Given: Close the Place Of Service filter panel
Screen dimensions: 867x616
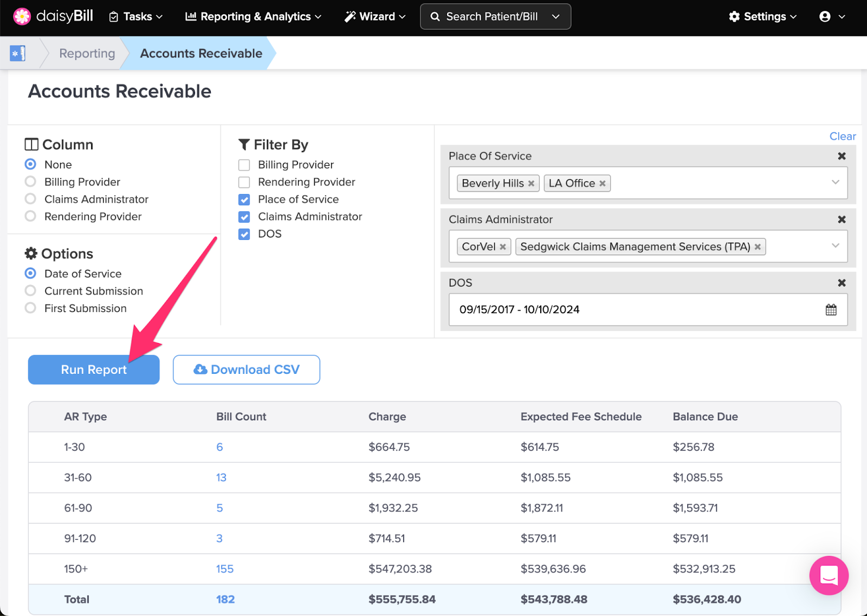Looking at the screenshot, I should coord(842,156).
